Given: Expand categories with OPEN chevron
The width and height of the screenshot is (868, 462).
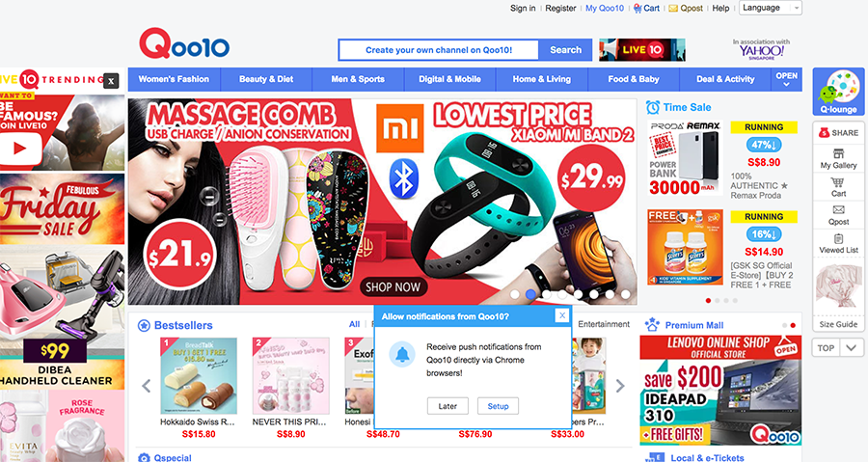Looking at the screenshot, I should point(786,80).
